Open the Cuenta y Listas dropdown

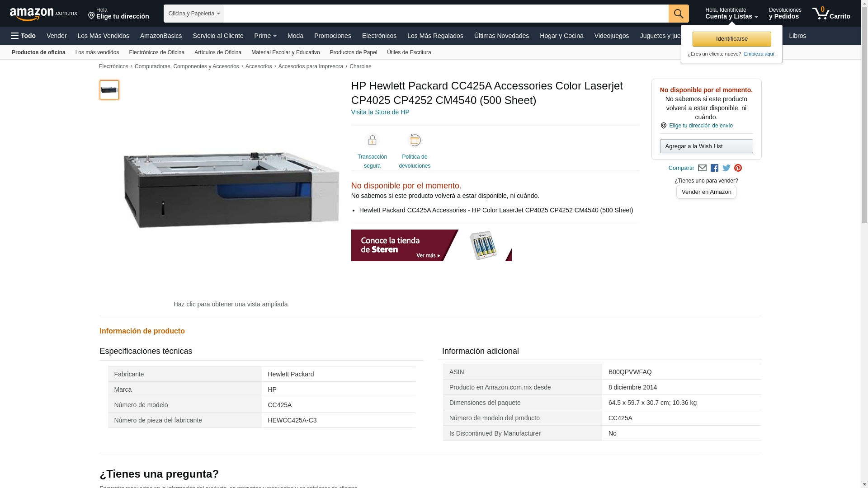pyautogui.click(x=731, y=14)
